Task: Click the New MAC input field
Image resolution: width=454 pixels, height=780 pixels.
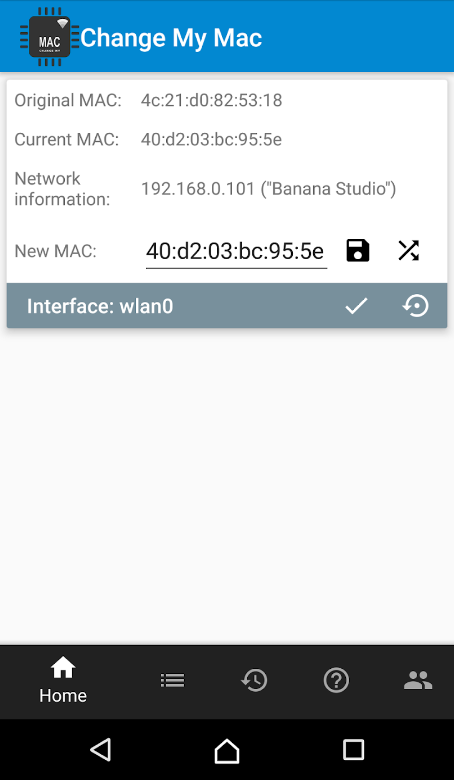Action: (x=236, y=252)
